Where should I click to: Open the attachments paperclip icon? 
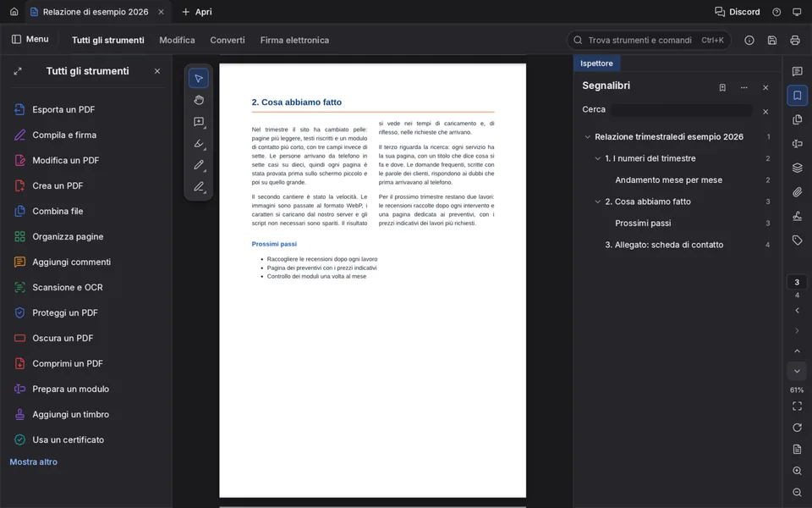[797, 192]
